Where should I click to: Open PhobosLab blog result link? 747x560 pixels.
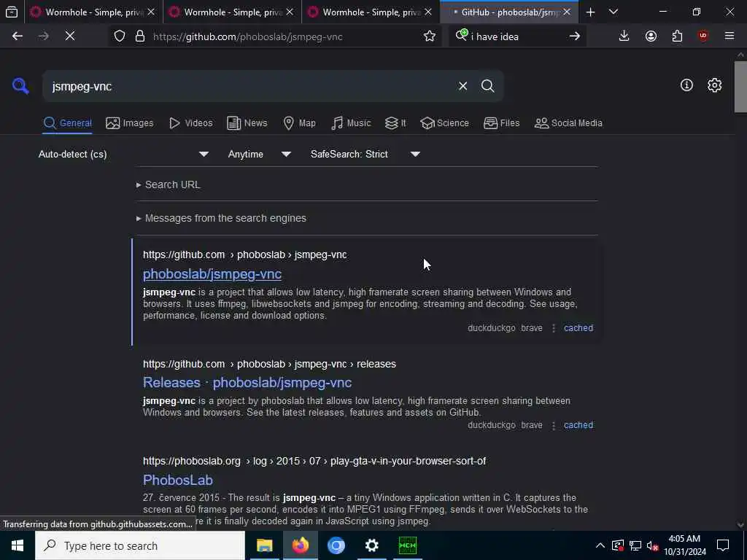tap(178, 480)
